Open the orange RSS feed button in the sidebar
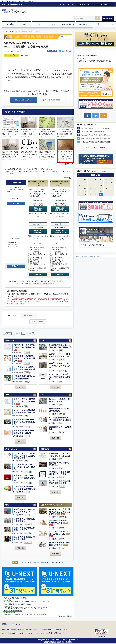This screenshot has height=644, width=116. point(104,116)
